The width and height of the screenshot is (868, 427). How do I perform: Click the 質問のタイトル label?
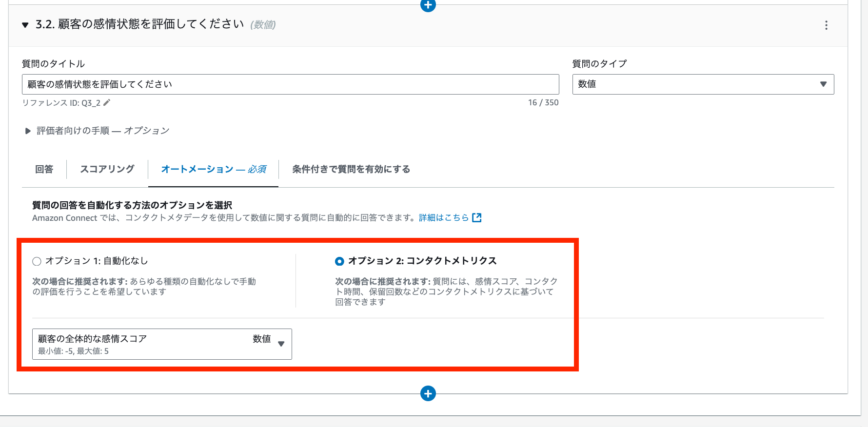tap(54, 64)
